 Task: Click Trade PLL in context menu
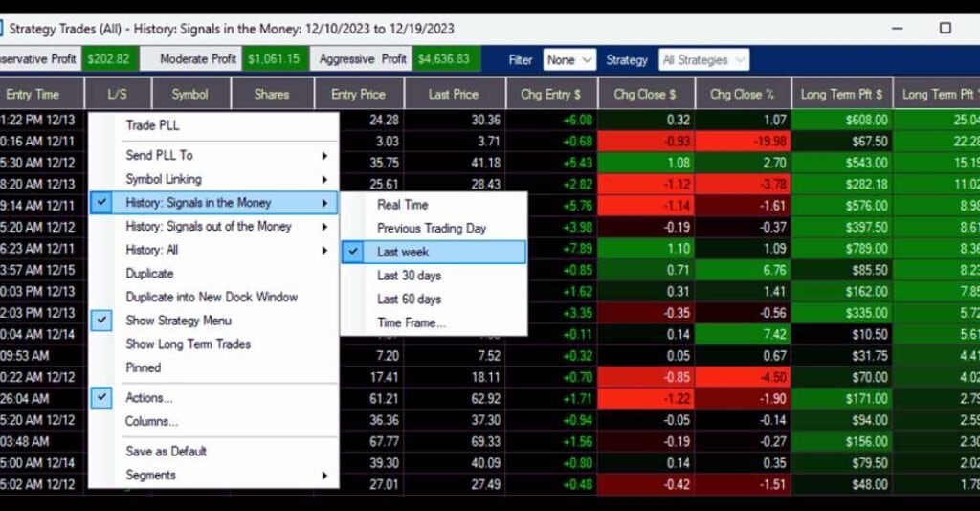click(x=152, y=125)
